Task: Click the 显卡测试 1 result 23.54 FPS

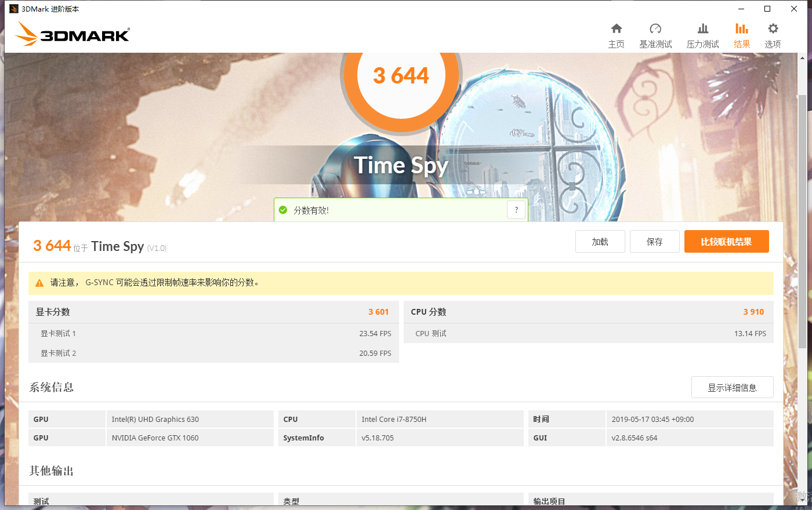Action: click(375, 333)
